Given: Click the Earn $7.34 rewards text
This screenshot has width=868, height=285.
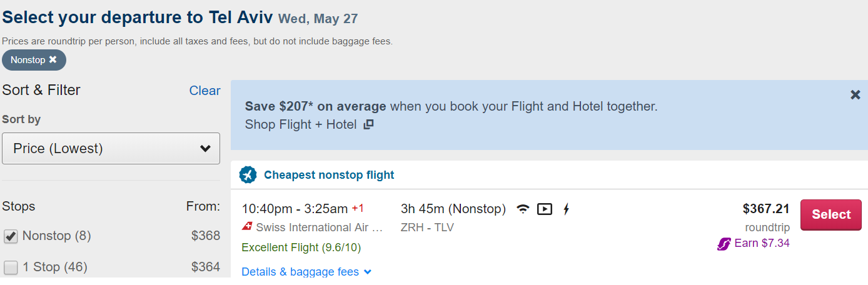Looking at the screenshot, I should coord(762,243).
